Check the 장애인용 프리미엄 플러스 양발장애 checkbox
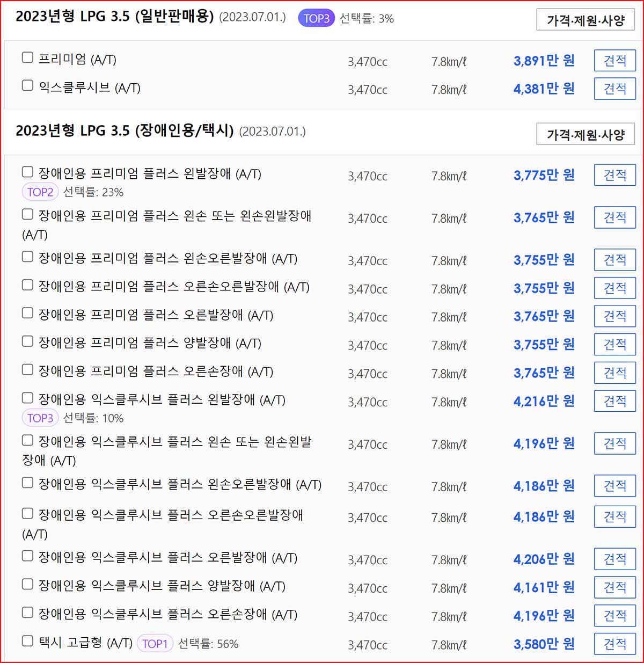 (27, 341)
